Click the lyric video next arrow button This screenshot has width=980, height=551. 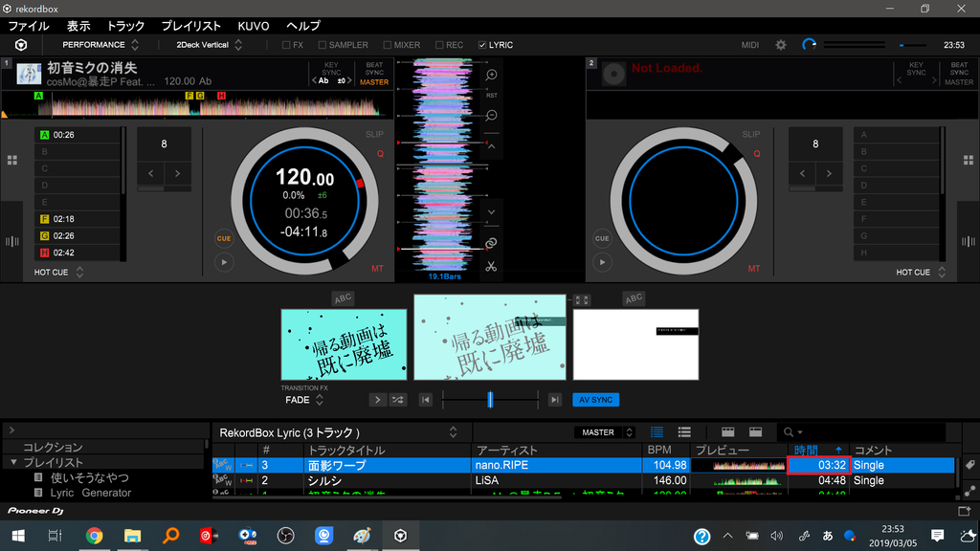(x=377, y=400)
